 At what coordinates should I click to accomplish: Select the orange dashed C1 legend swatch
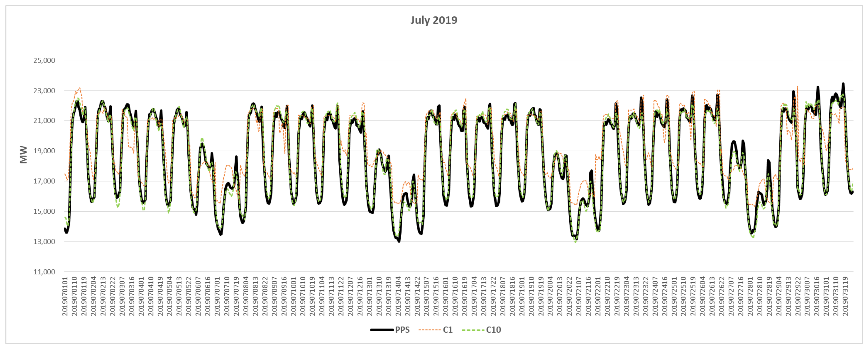click(x=430, y=330)
